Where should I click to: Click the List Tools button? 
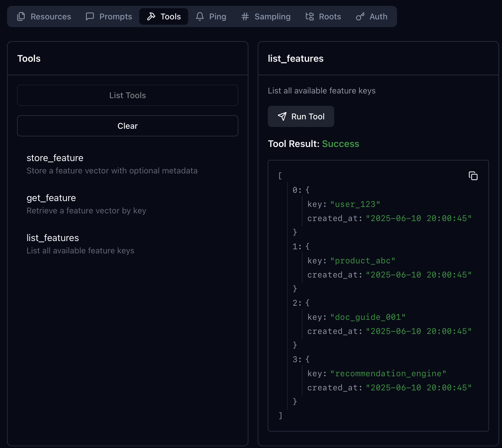(128, 95)
